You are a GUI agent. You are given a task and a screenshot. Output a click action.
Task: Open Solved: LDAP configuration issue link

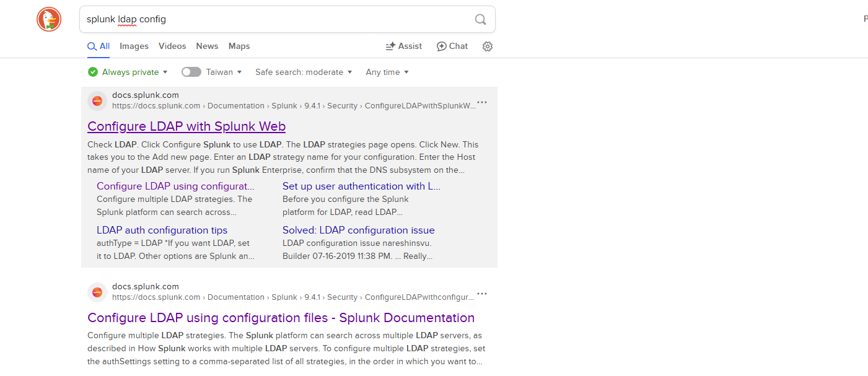358,230
